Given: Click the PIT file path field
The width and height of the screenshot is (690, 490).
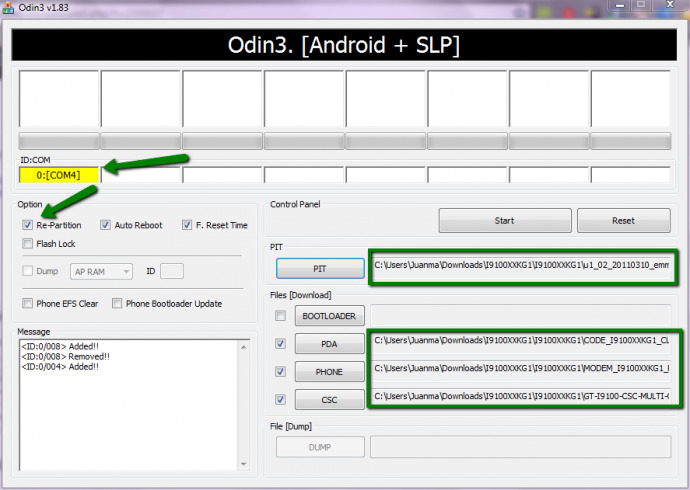Looking at the screenshot, I should click(520, 267).
